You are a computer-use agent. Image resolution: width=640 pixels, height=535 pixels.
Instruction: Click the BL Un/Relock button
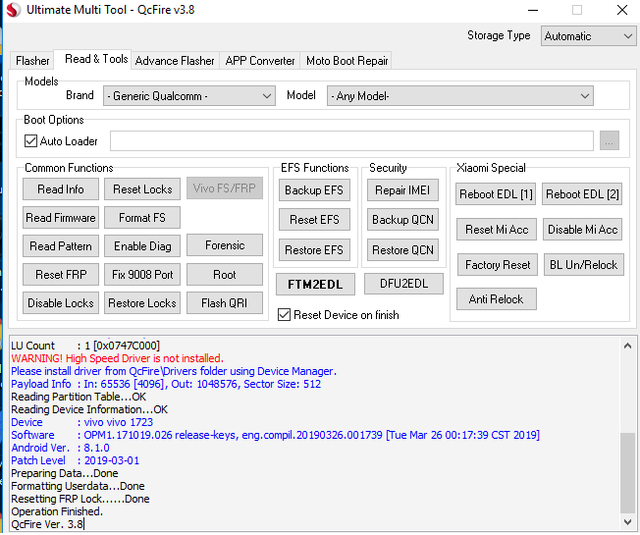point(584,265)
